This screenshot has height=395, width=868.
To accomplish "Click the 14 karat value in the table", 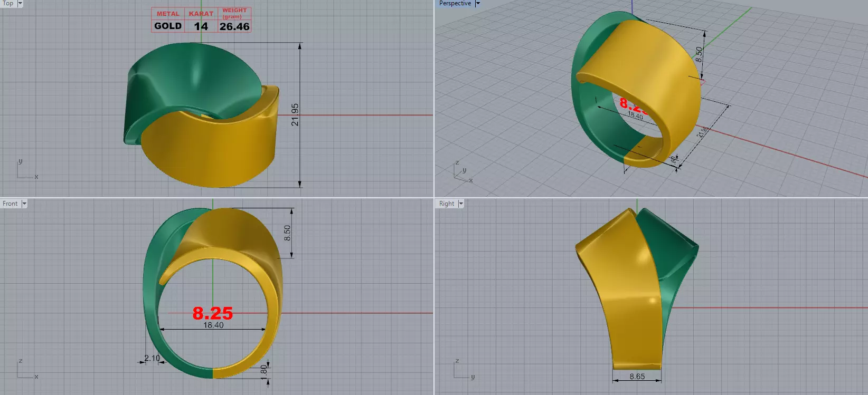I will pos(201,26).
